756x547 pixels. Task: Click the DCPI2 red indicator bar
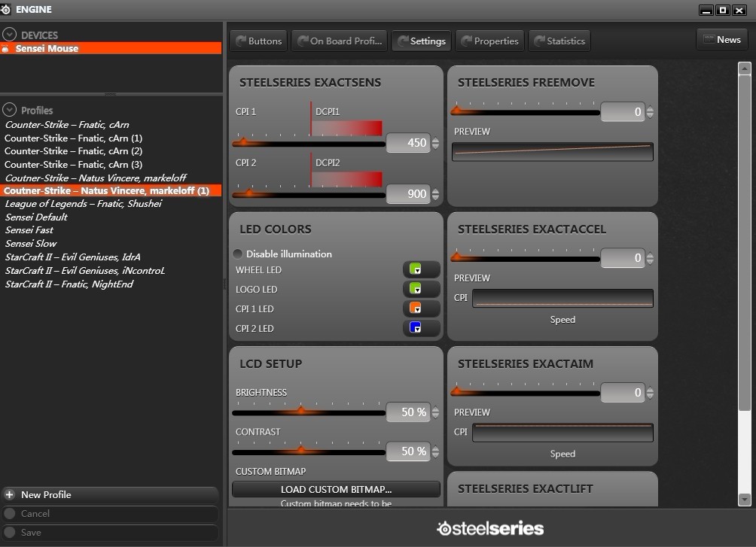tap(346, 179)
